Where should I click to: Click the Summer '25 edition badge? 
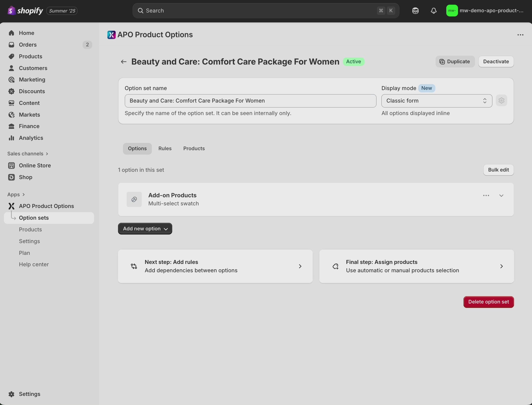coord(62,11)
